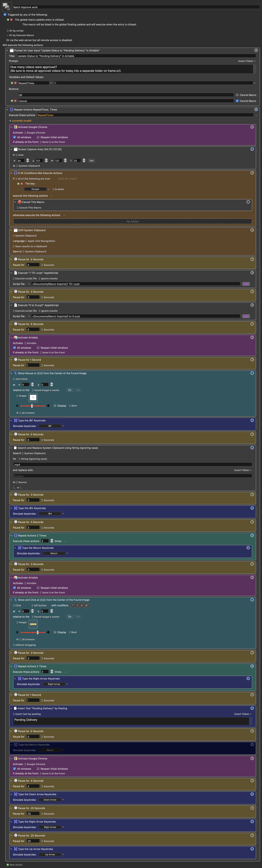Image resolution: width=262 pixels, height=868 pixels.
Task: Open the Escape key selector dropdown
Action: click(48, 189)
